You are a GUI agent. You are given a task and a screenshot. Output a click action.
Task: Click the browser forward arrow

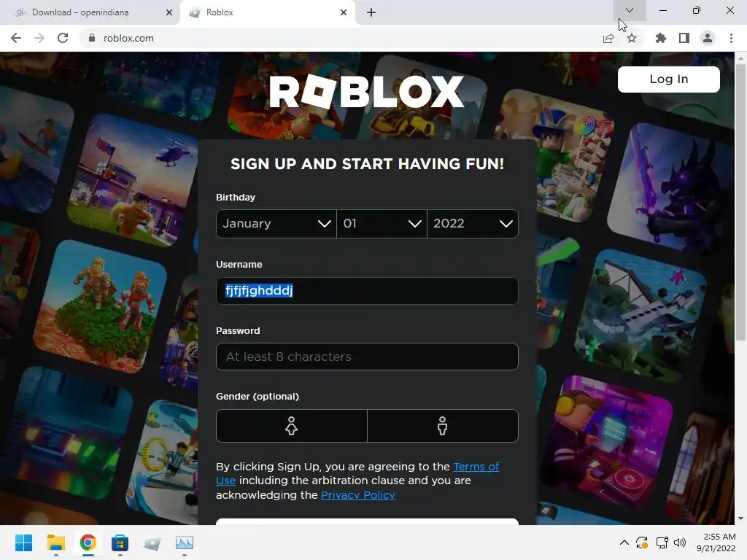pos(39,38)
